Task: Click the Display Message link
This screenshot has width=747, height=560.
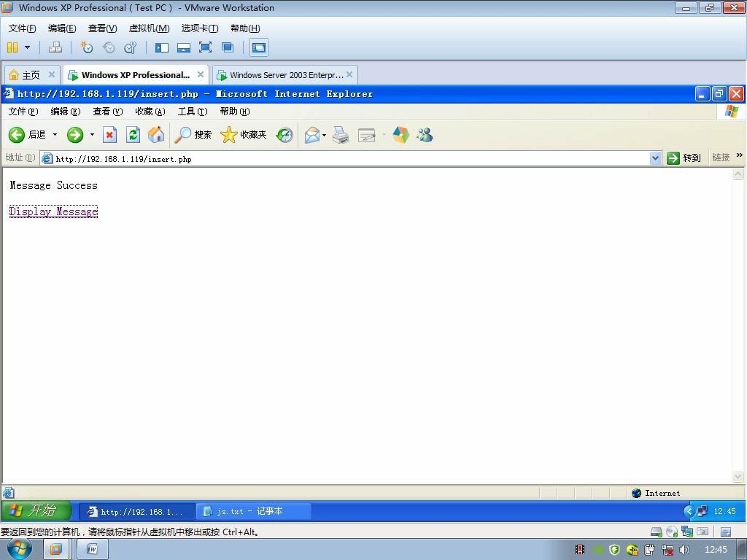Action: [53, 211]
